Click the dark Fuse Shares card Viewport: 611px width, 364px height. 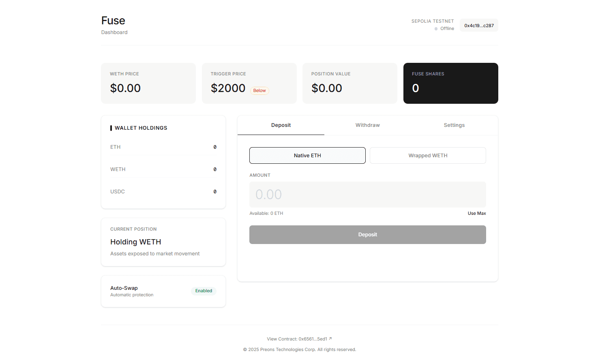pos(450,83)
